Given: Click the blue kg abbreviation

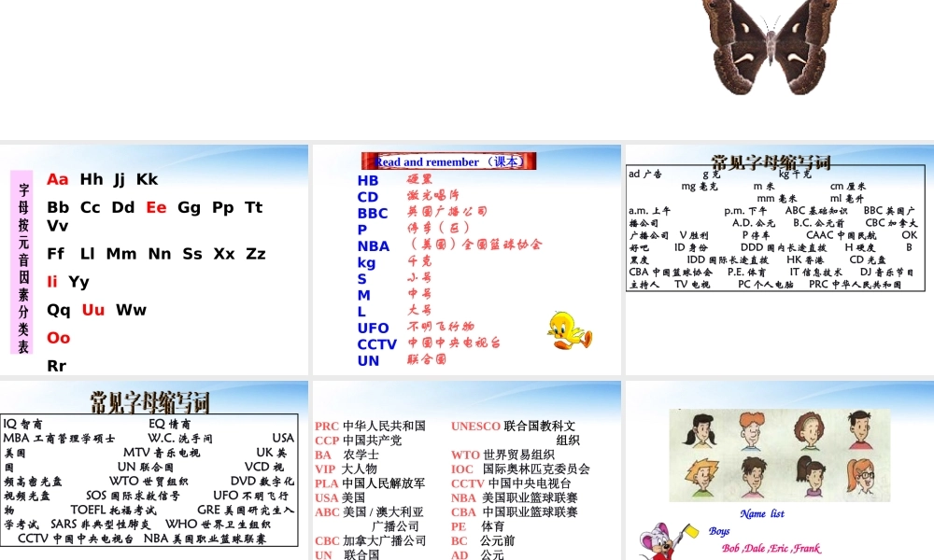Looking at the screenshot, I should coord(366,262).
